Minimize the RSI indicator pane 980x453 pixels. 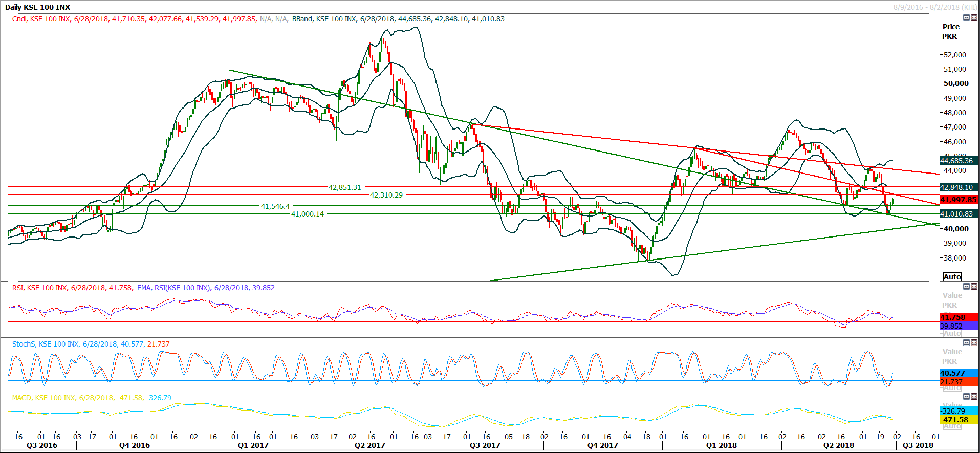coord(966,286)
